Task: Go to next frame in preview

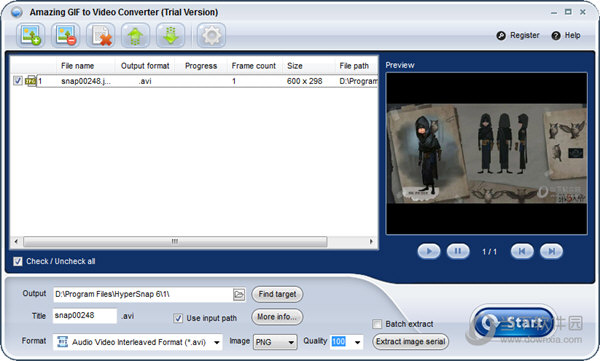Action: [551, 252]
